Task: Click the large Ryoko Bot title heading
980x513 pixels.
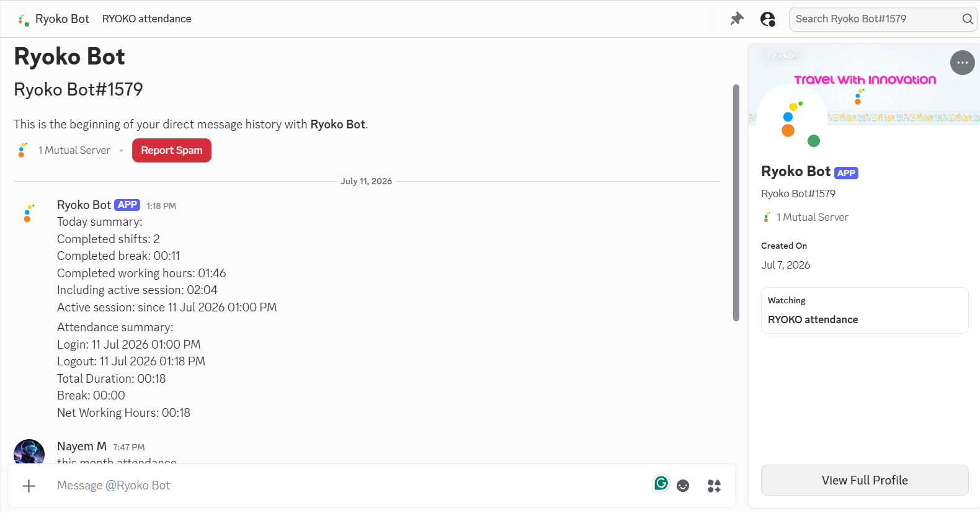Action: [x=69, y=56]
